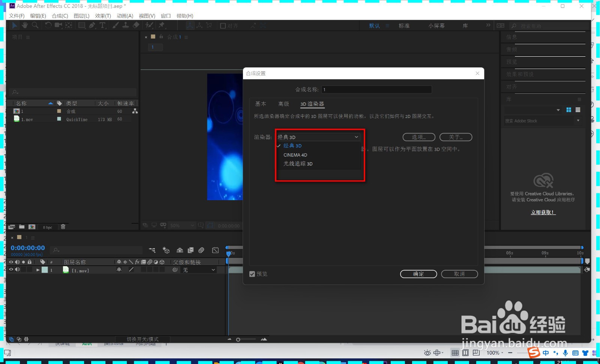
Task: Choose CINEMA 4D renderer option
Action: [x=295, y=155]
